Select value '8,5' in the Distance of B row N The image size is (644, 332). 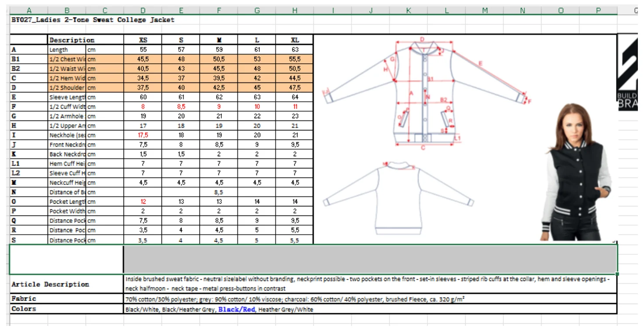(219, 192)
